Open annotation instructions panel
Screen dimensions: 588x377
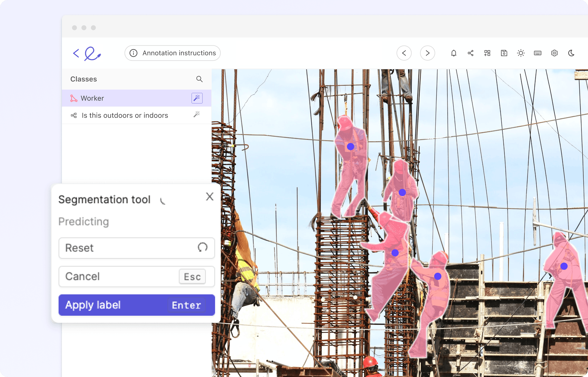pos(173,53)
